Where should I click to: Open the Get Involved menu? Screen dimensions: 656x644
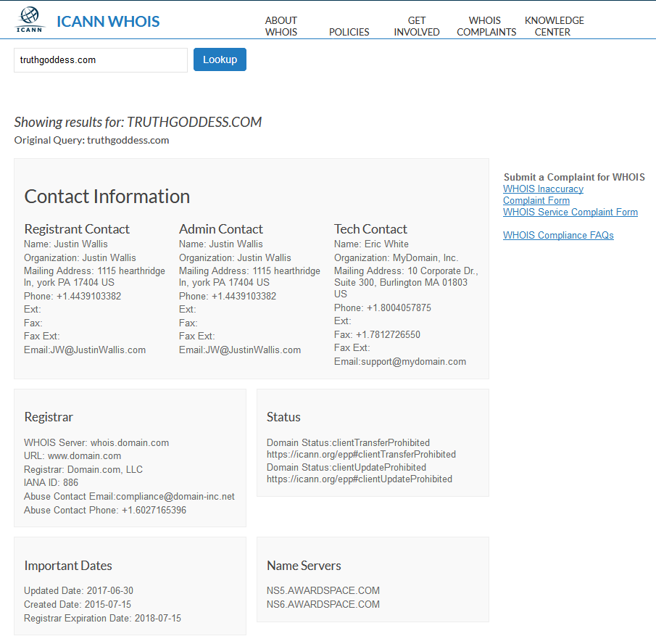click(x=417, y=26)
